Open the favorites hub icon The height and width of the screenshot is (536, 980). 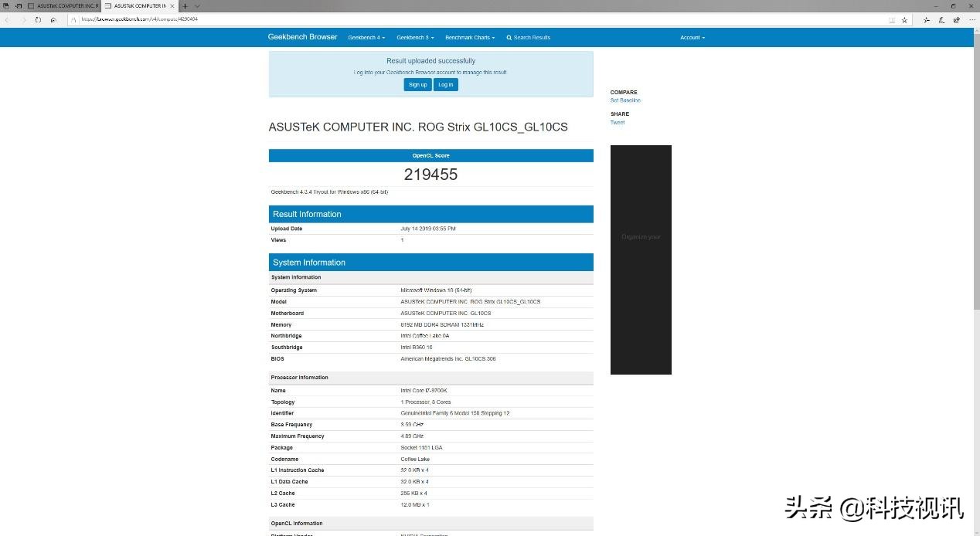click(x=925, y=19)
